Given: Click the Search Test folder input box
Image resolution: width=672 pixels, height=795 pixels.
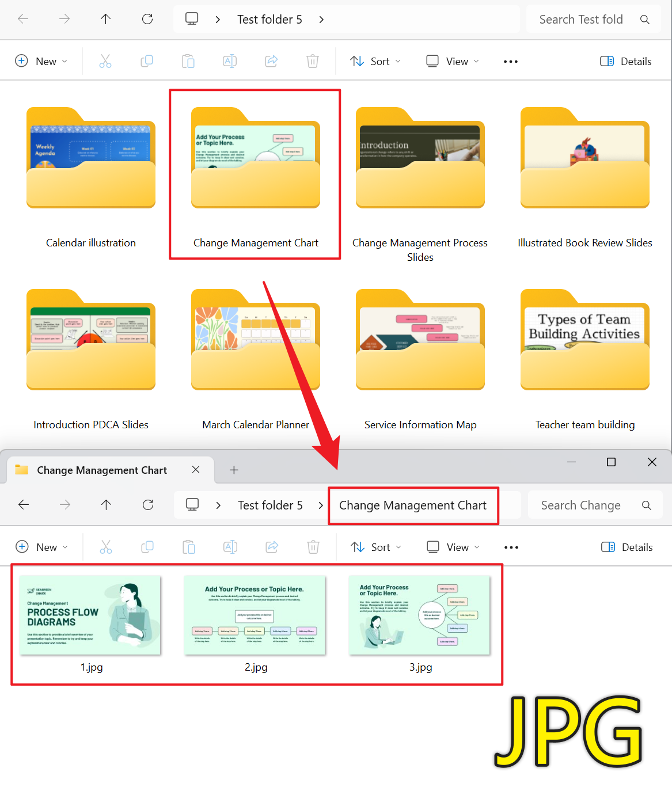Looking at the screenshot, I should coord(582,19).
